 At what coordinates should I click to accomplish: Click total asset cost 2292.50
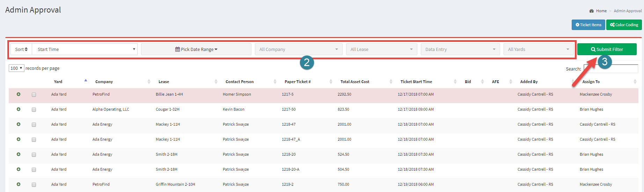pyautogui.click(x=344, y=94)
